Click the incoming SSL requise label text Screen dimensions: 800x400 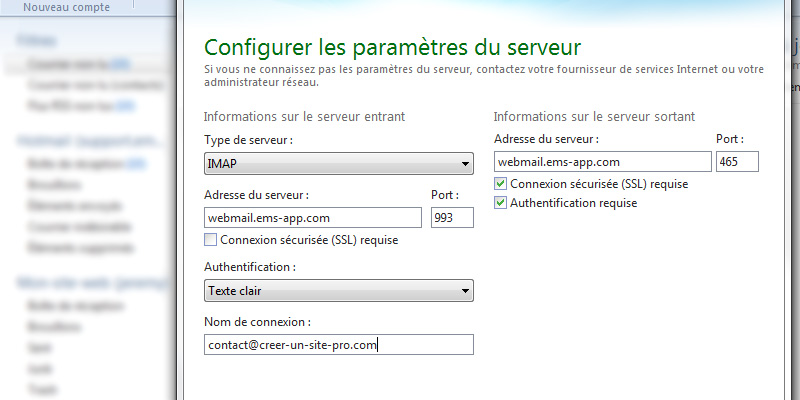click(x=309, y=240)
